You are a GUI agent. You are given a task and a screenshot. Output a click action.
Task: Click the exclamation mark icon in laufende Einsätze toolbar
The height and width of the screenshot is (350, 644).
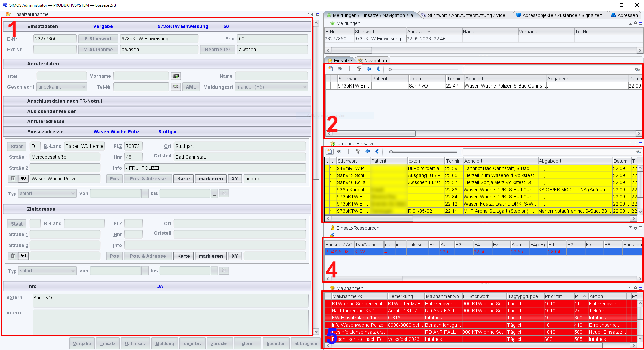tap(349, 152)
